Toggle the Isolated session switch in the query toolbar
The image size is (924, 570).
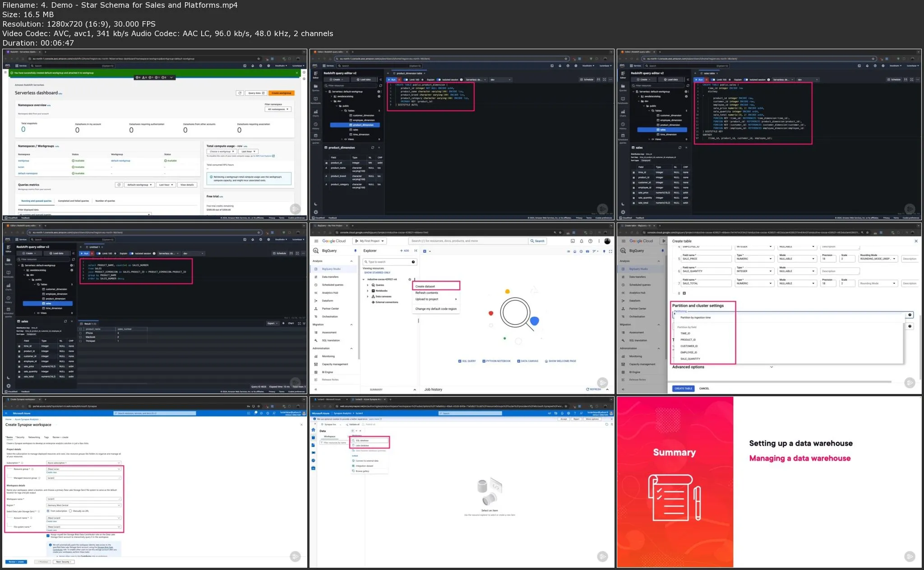click(x=439, y=80)
